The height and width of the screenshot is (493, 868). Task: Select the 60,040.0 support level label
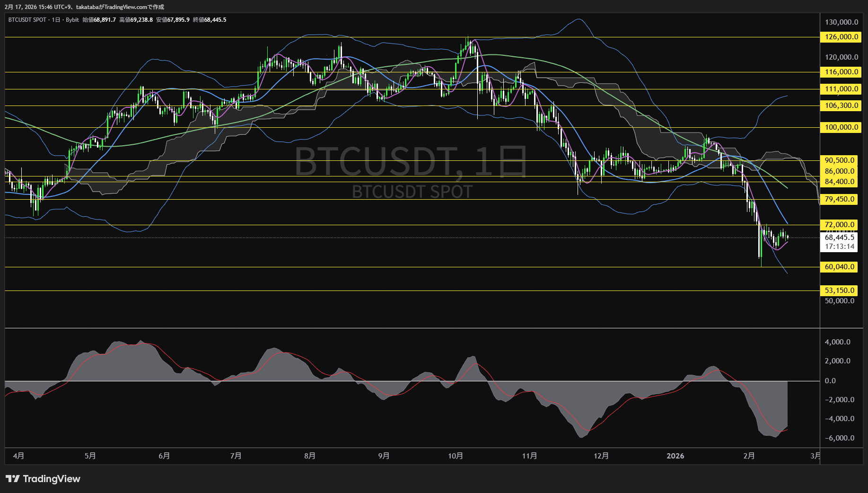tap(838, 267)
